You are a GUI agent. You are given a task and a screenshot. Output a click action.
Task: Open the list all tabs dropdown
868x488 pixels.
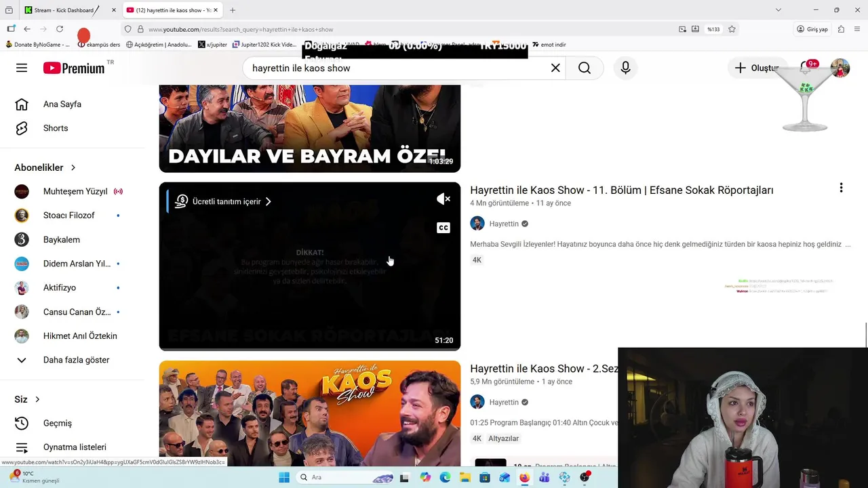778,10
